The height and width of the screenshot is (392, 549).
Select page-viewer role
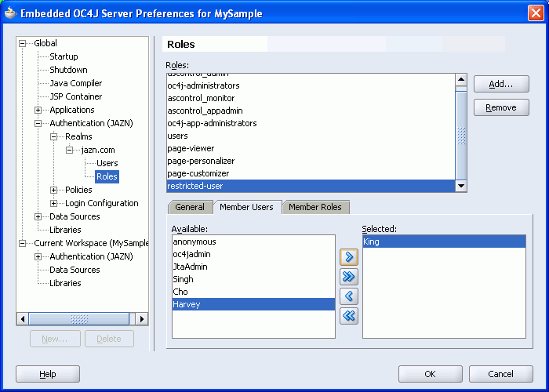point(311,149)
